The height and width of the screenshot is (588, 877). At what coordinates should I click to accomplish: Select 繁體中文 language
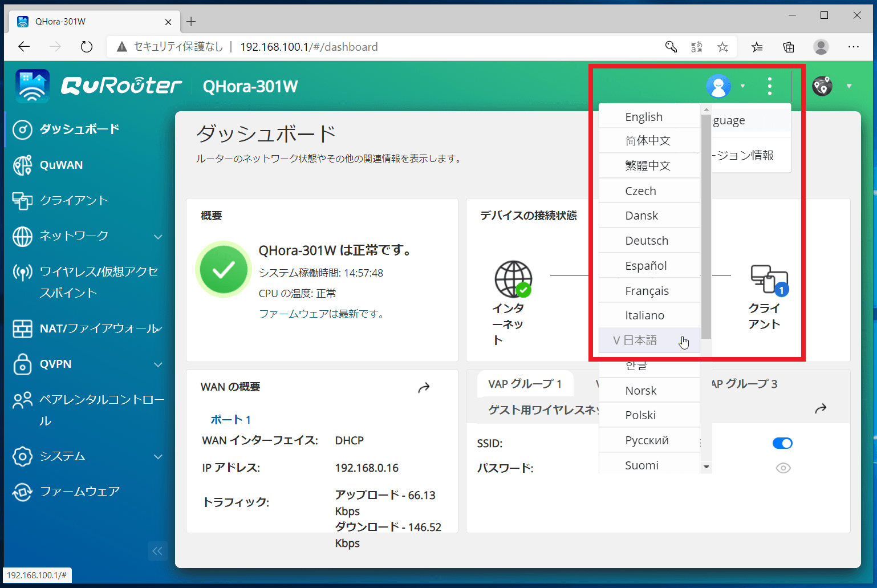[649, 166]
